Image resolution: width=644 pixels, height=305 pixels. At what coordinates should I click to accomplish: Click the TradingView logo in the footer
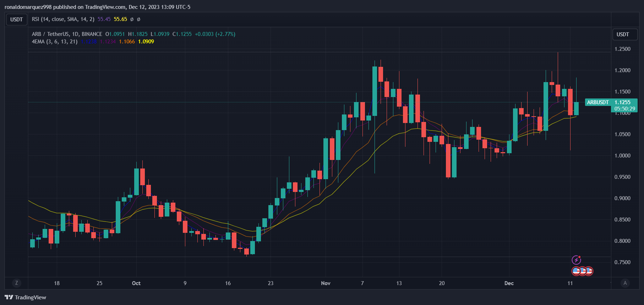[x=26, y=297]
